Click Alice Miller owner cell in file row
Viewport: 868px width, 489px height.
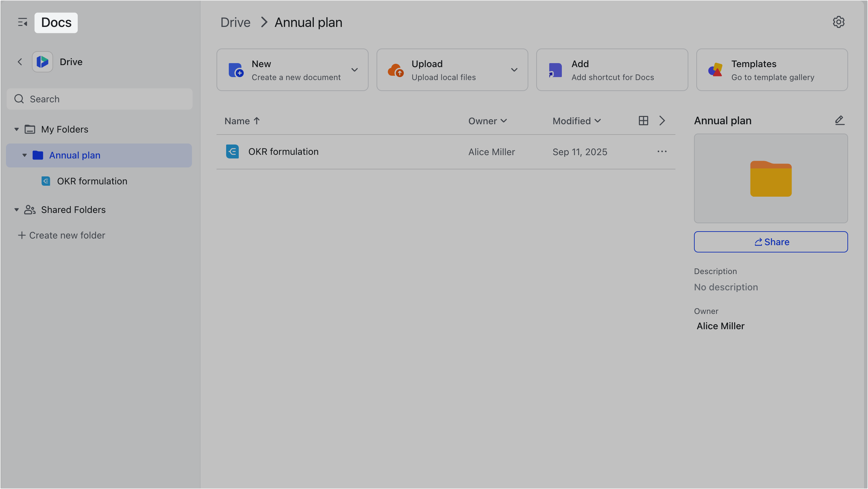492,152
